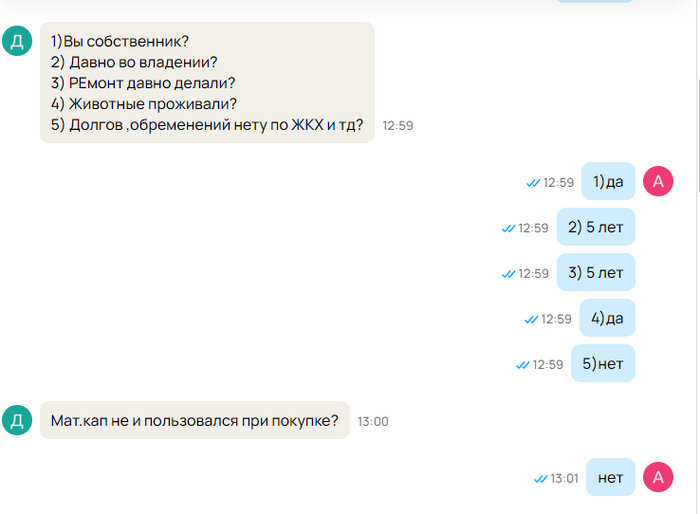The width and height of the screenshot is (700, 514).
Task: Click the green Д avatar beside the Мат.кап message
Action: (x=17, y=420)
